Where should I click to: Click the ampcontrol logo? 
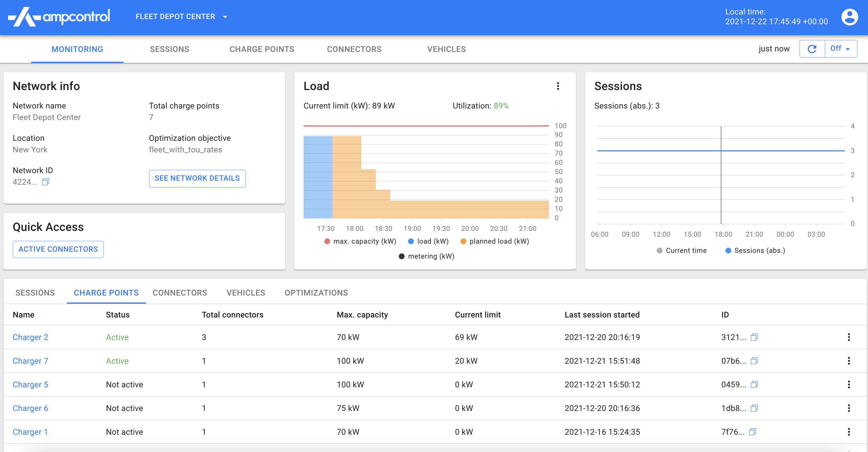point(59,17)
